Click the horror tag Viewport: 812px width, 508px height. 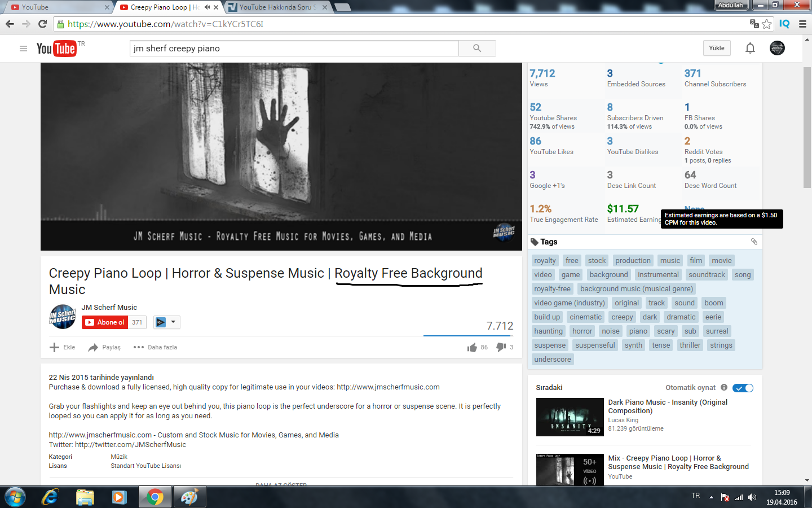coord(582,331)
